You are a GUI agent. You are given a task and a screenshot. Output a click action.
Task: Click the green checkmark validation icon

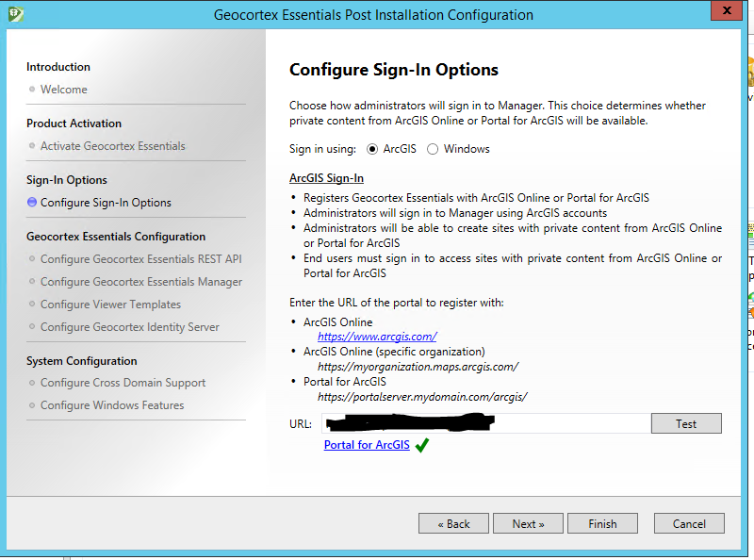click(x=422, y=446)
